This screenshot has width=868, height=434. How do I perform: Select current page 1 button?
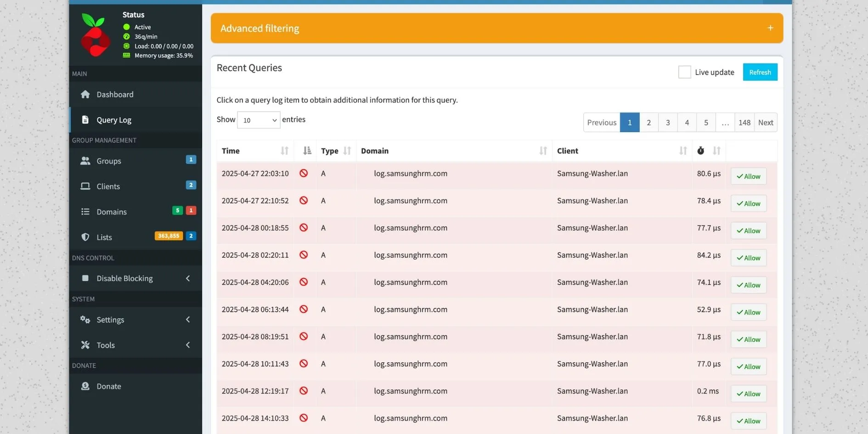tap(630, 123)
